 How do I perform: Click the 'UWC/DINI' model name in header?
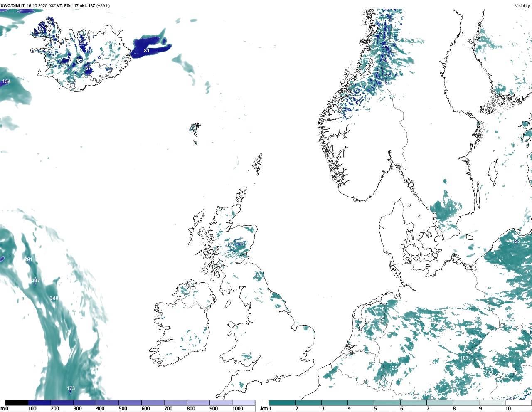tap(10, 6)
